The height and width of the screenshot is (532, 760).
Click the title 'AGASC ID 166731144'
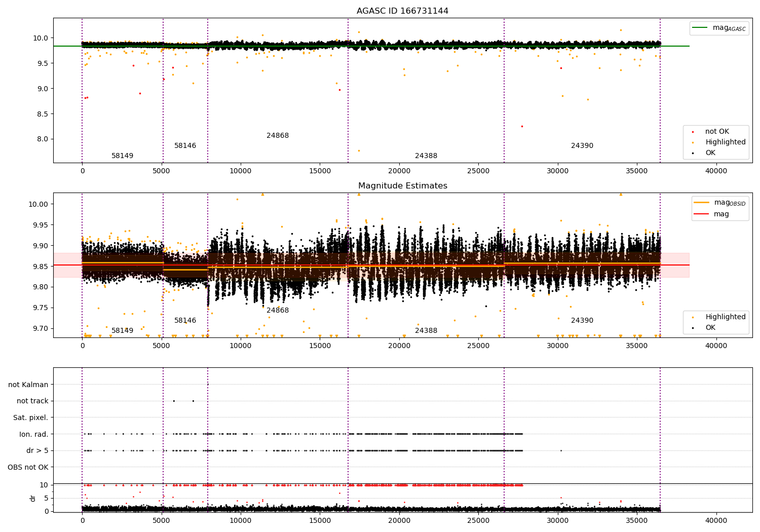(x=402, y=11)
